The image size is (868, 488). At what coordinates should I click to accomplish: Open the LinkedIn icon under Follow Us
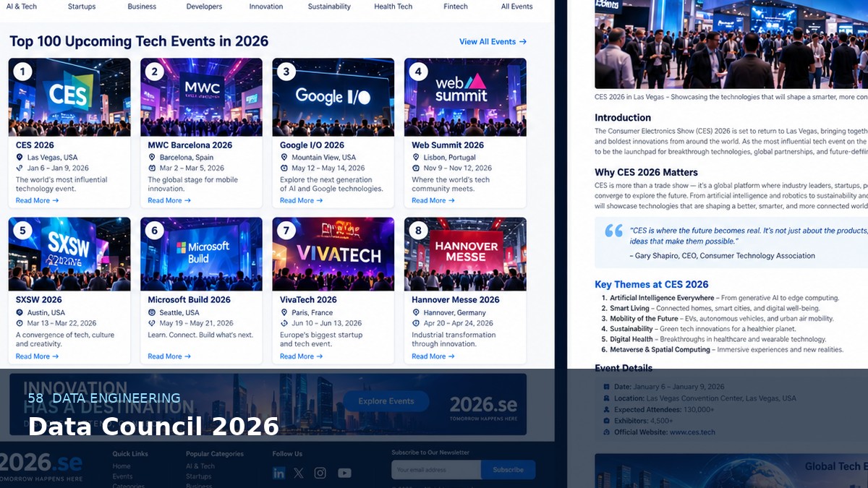tap(278, 473)
